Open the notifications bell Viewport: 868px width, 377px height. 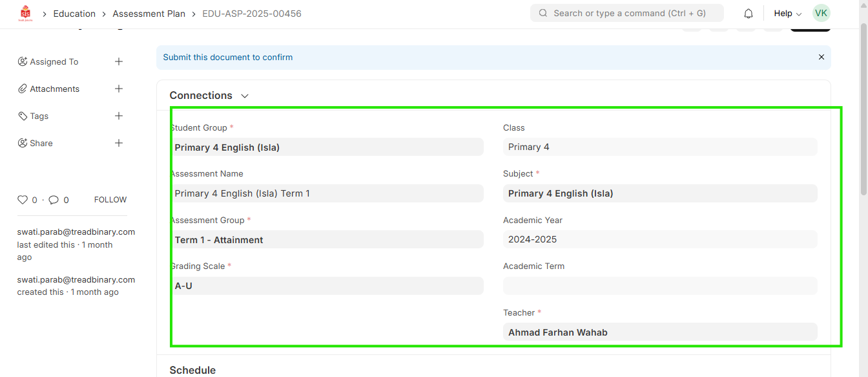(x=749, y=14)
